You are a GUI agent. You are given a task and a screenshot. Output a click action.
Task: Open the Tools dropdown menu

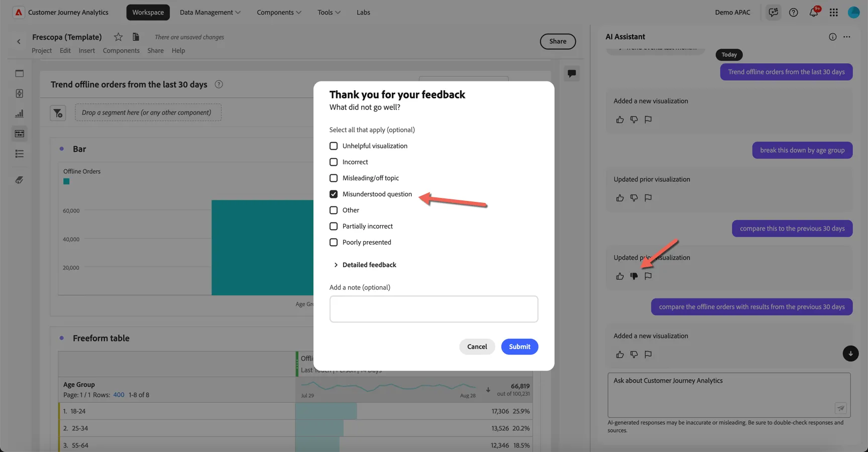pos(329,12)
